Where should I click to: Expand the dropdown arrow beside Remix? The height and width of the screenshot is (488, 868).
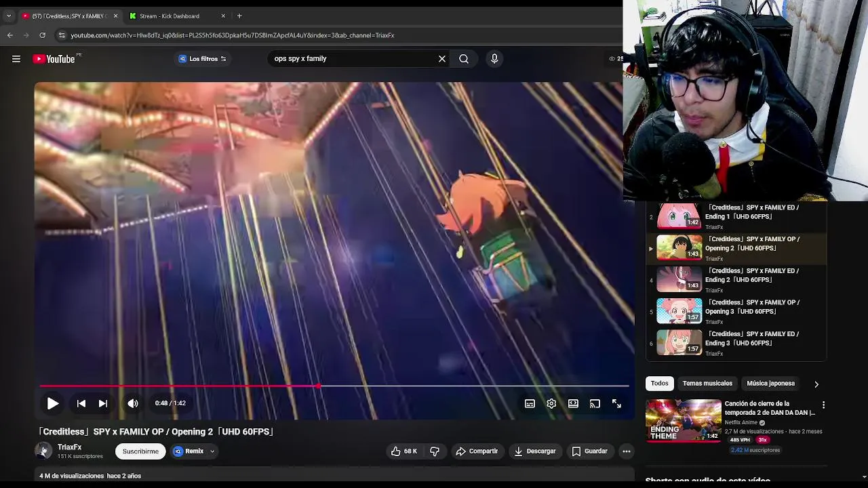(212, 451)
